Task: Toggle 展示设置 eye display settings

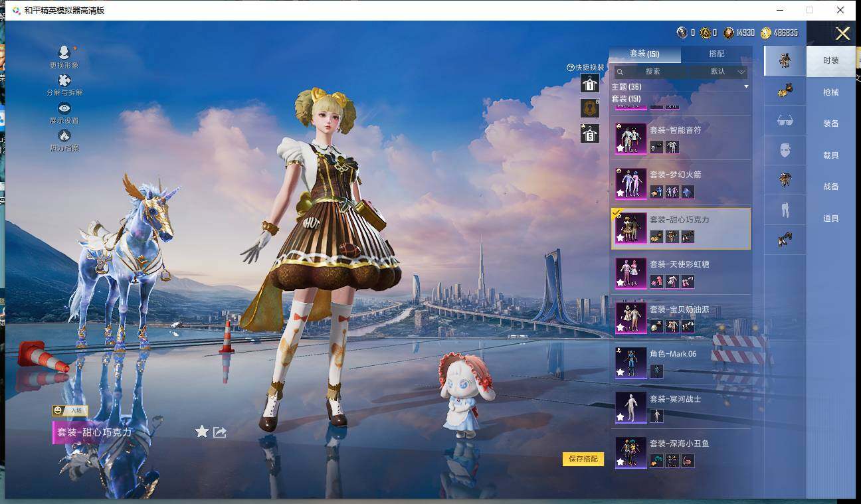Action: coord(64,109)
